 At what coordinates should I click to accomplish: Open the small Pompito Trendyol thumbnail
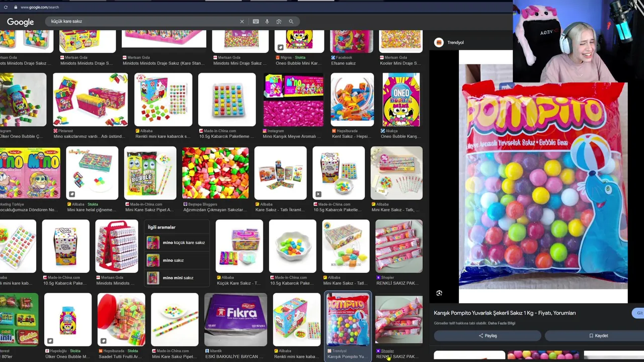[x=348, y=320]
